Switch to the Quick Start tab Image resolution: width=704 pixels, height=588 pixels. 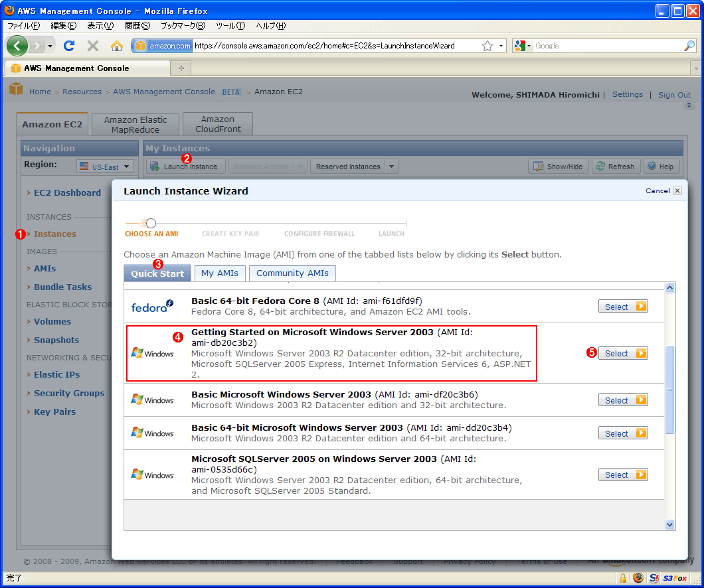coord(157,273)
